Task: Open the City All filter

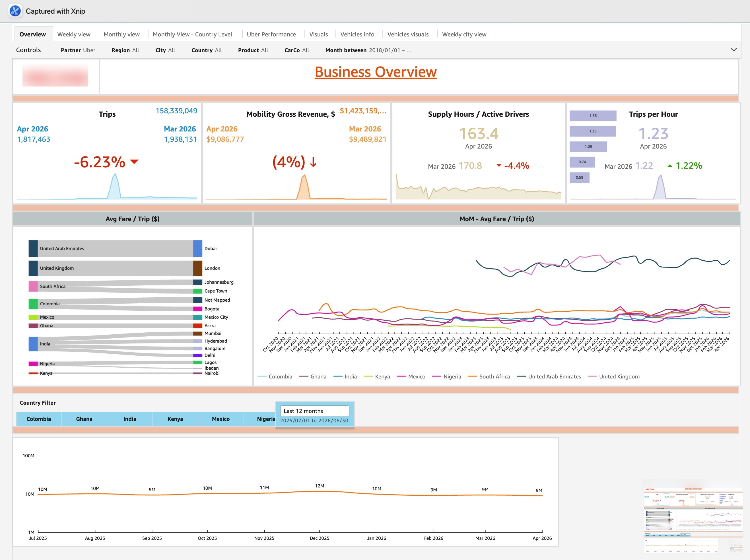Action: [x=165, y=50]
